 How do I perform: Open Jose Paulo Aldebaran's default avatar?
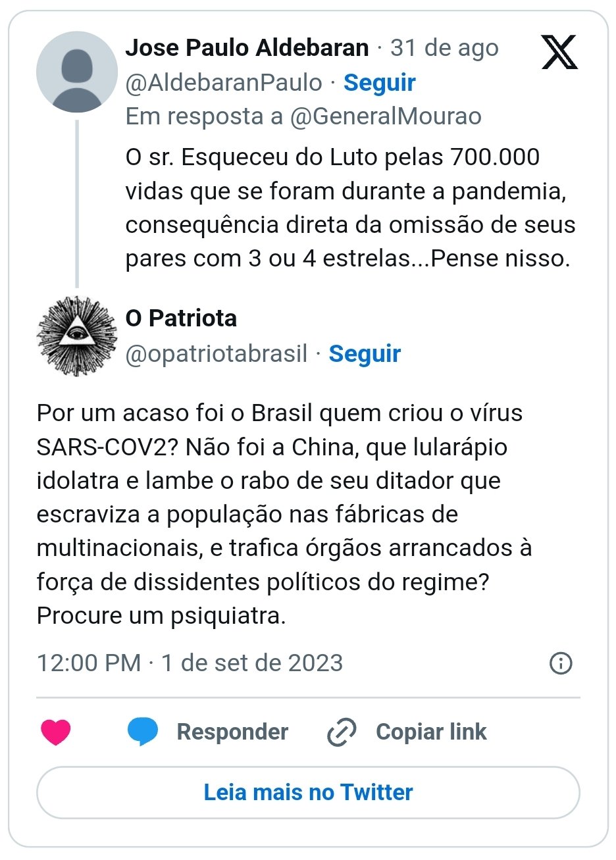click(77, 72)
